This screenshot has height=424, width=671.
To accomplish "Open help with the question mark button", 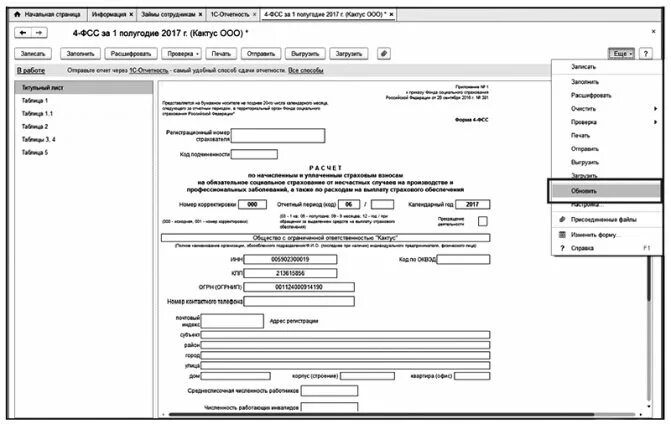I will click(x=645, y=53).
